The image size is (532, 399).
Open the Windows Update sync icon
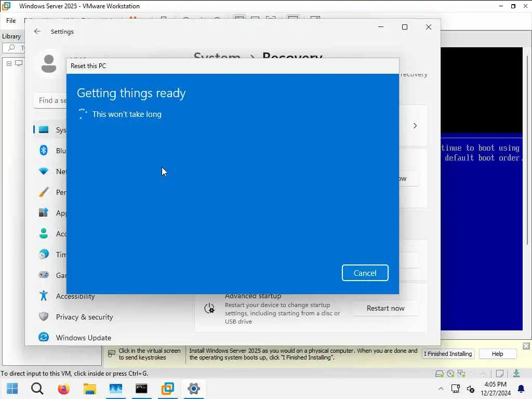click(44, 337)
